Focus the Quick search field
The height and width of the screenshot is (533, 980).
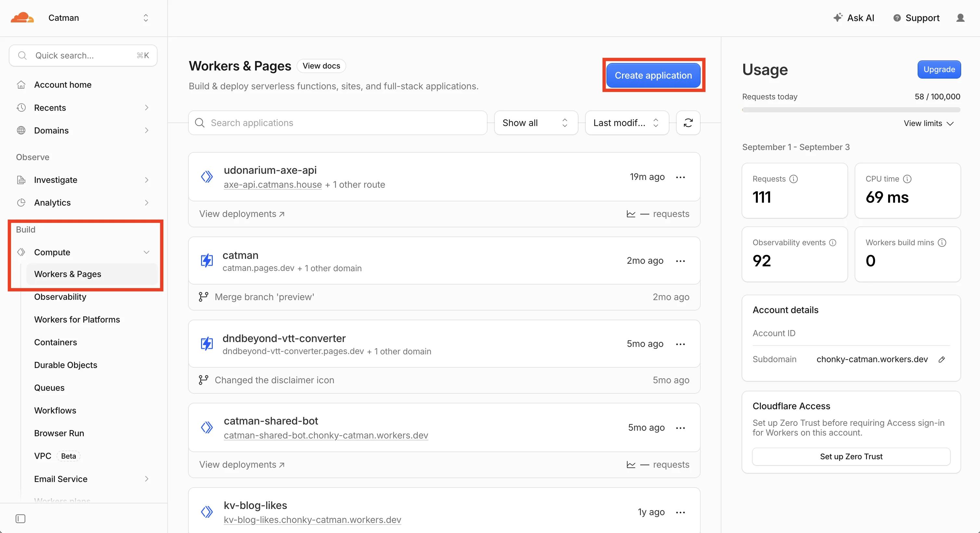pyautogui.click(x=83, y=56)
